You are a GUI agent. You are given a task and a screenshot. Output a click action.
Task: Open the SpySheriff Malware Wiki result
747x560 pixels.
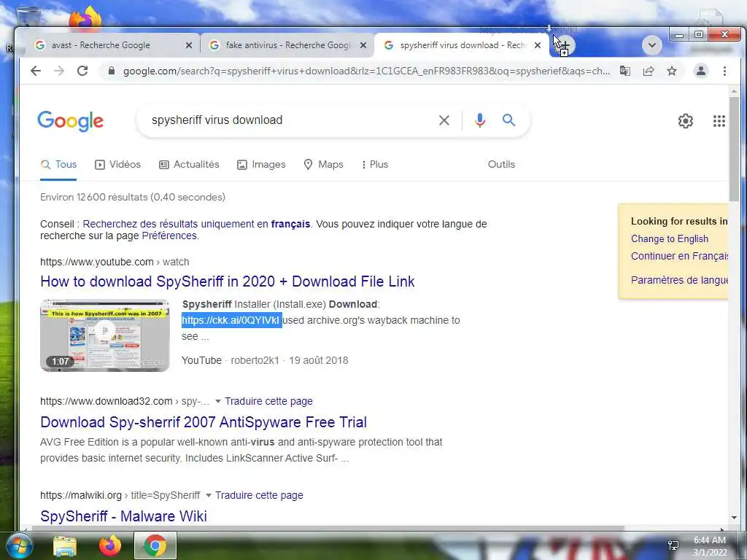coord(123,516)
